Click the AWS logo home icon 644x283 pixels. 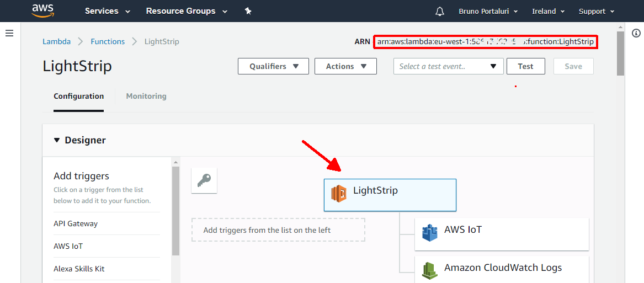[42, 10]
